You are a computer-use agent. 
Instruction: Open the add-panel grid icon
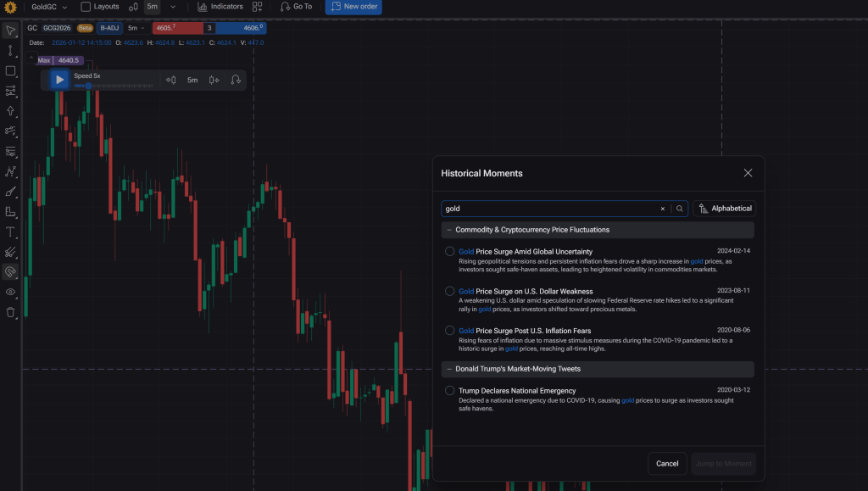click(x=258, y=7)
